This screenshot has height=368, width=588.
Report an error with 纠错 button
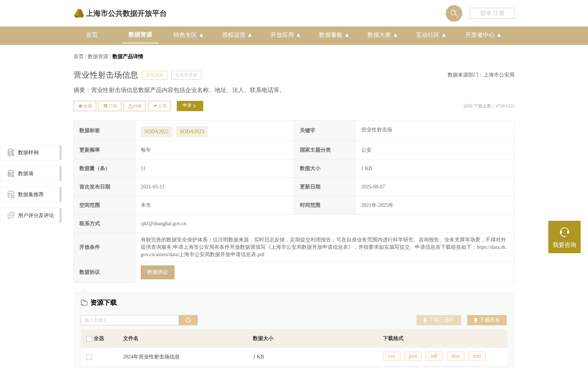135,106
